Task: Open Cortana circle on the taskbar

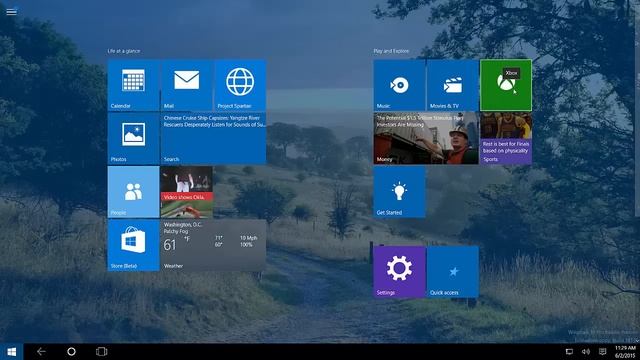Action: 71,351
